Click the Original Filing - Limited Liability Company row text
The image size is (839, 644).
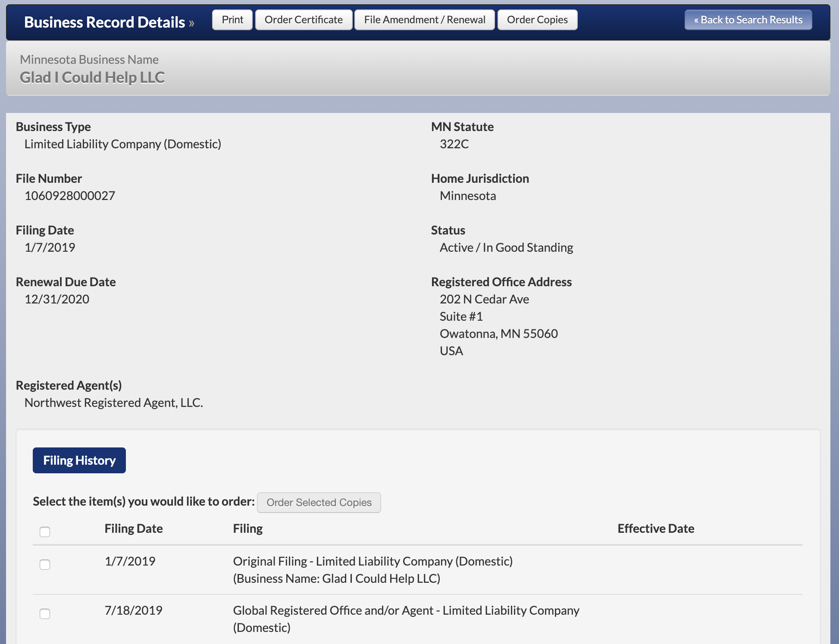coord(373,570)
